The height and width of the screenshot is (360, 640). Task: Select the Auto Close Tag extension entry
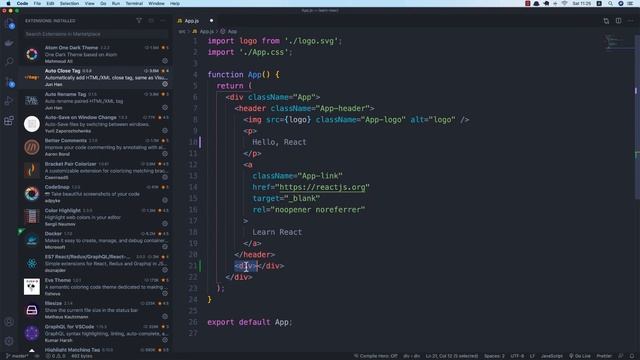click(x=96, y=78)
